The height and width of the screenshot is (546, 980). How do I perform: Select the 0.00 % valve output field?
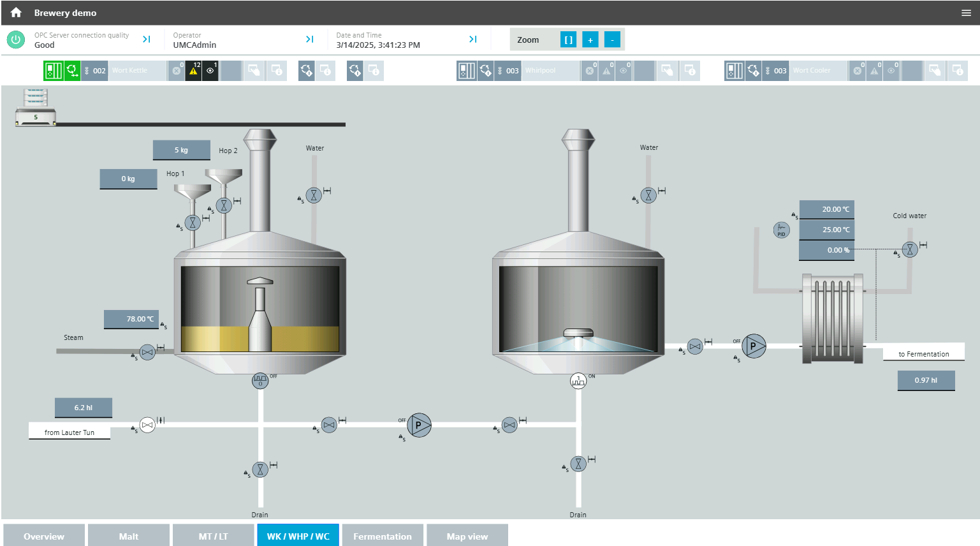(x=826, y=250)
